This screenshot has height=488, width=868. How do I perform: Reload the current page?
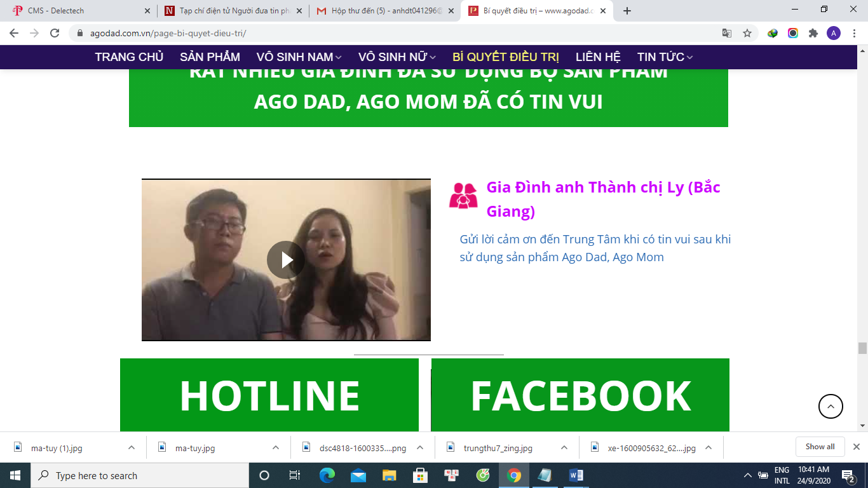(55, 33)
